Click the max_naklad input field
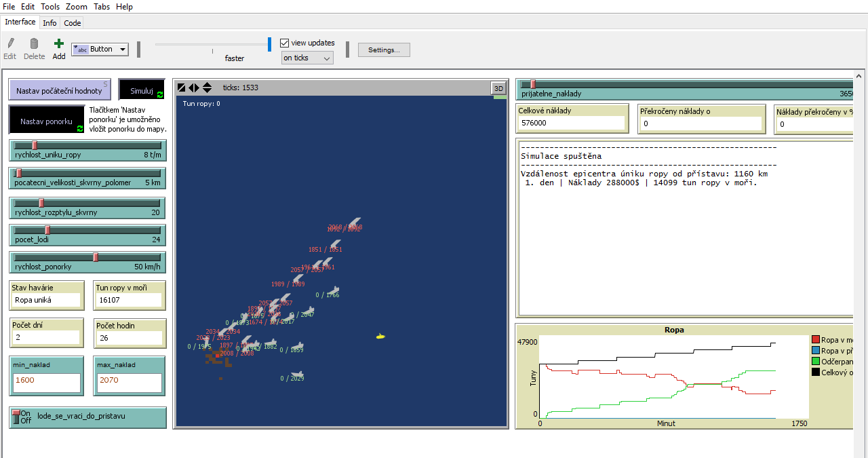The image size is (868, 458). tap(129, 381)
